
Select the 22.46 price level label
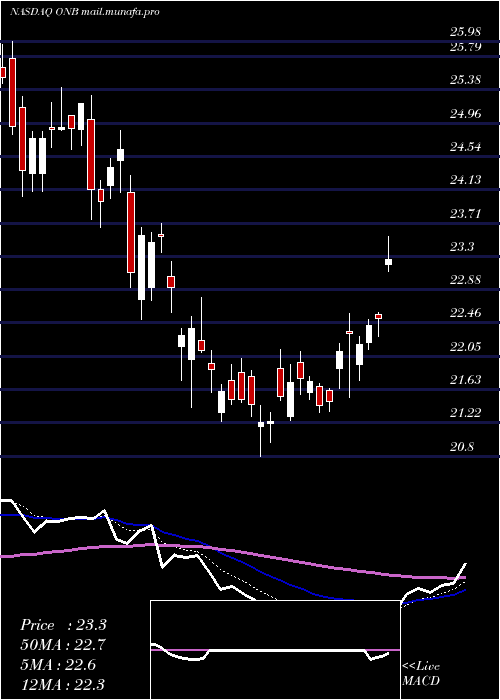(466, 313)
